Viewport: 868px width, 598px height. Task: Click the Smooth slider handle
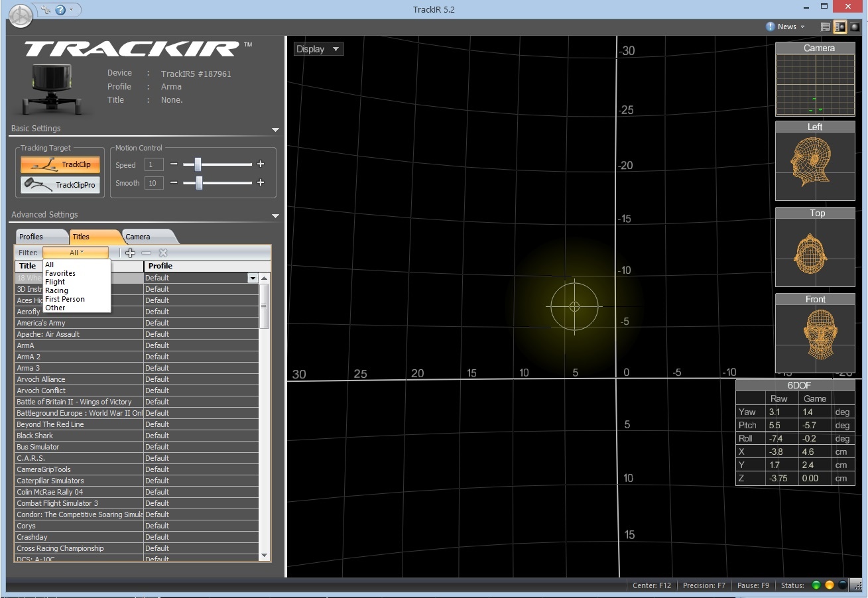(199, 182)
